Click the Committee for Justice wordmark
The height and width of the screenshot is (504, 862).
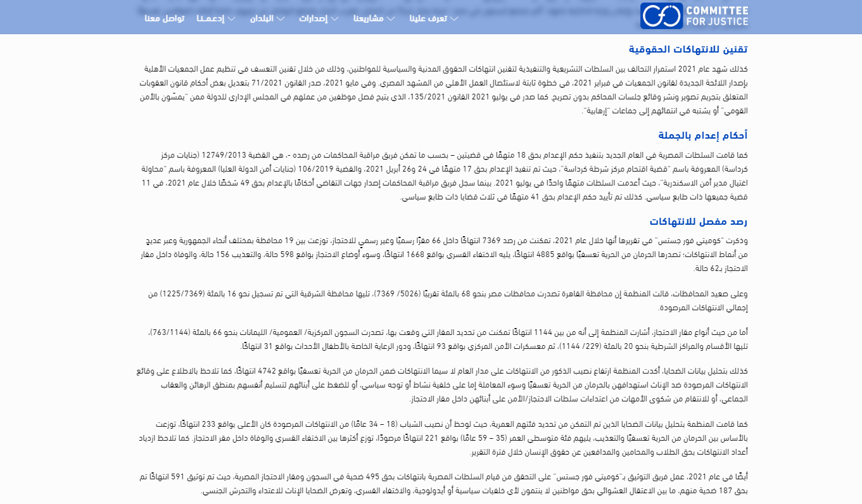pyautogui.click(x=716, y=15)
